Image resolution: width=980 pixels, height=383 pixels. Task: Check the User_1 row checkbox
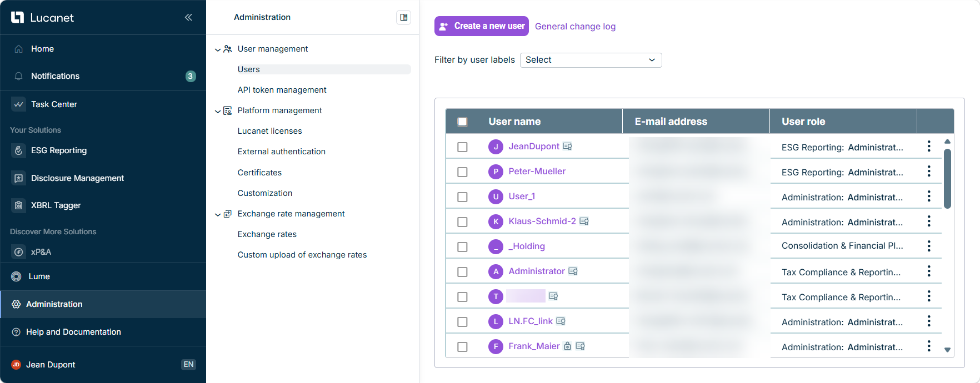tap(462, 197)
